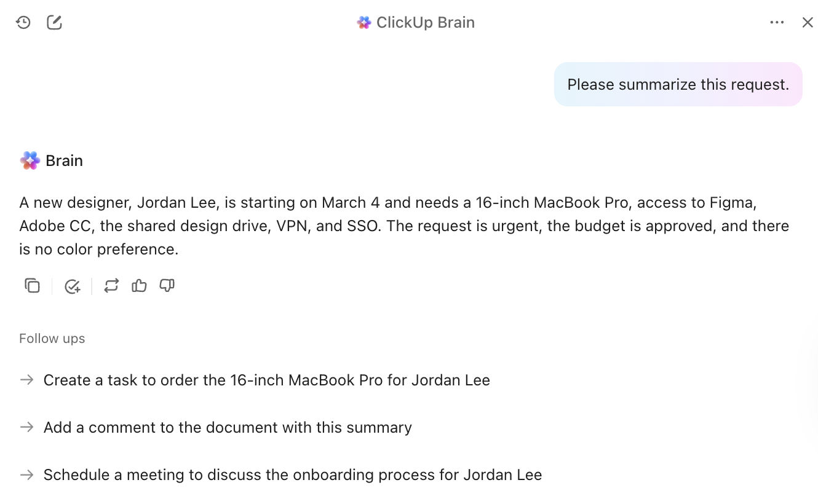Open the ellipsis options menu
Image resolution: width=818 pixels, height=504 pixels.
(x=777, y=22)
